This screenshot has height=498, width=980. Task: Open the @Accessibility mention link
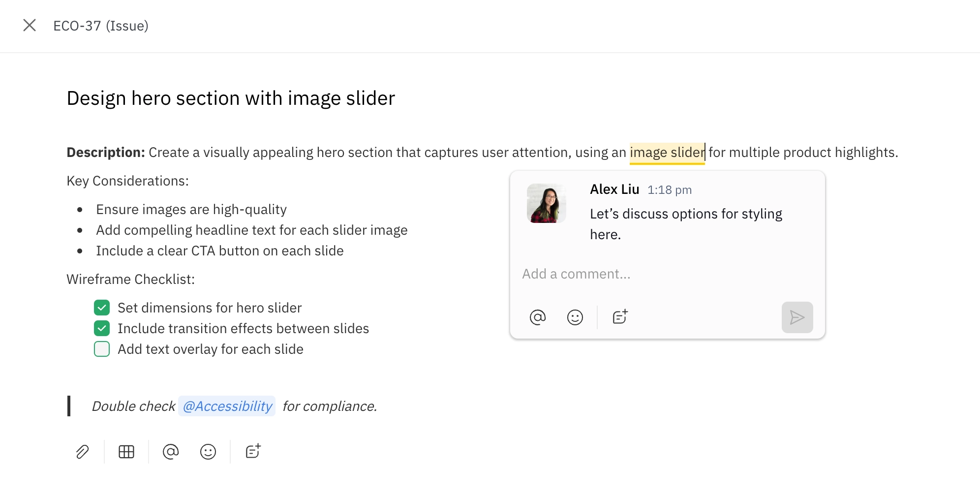[x=226, y=406]
